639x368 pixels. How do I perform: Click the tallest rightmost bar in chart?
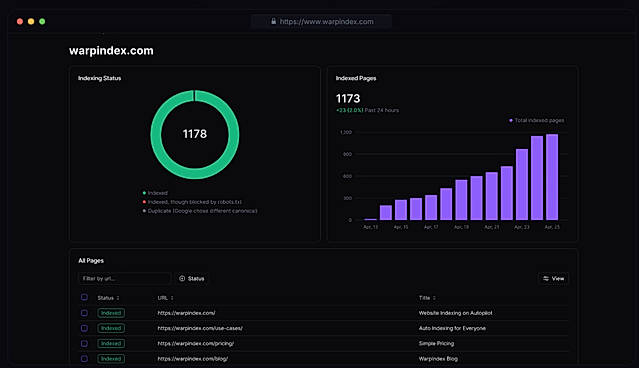click(x=552, y=177)
